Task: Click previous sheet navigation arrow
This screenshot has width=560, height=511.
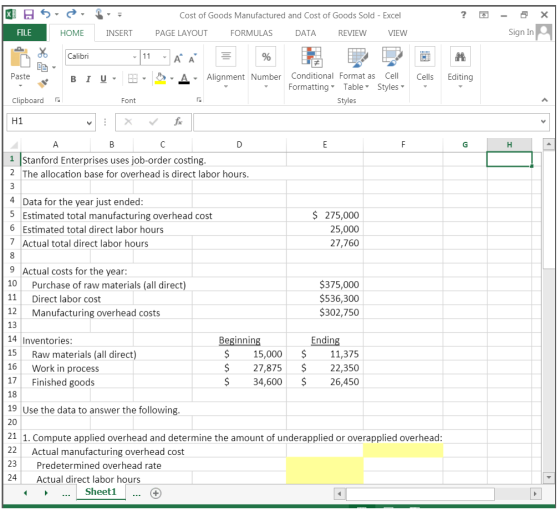Action: point(25,494)
